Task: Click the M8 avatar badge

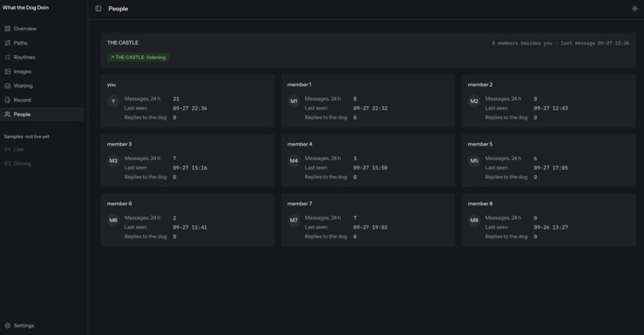Action: pos(474,221)
